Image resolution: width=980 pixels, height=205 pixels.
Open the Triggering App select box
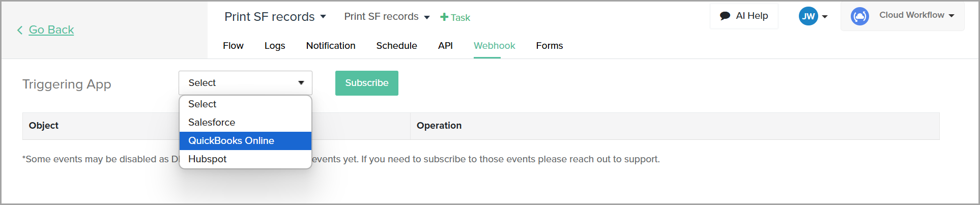(245, 83)
